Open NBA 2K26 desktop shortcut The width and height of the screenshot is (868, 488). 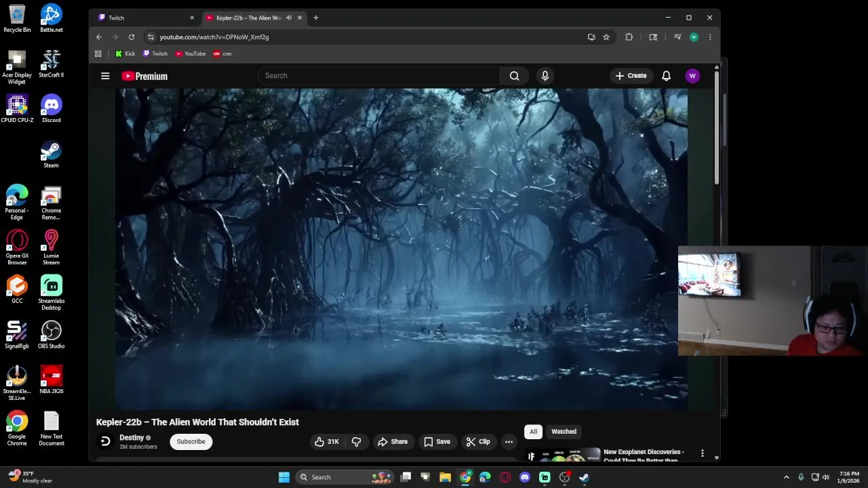point(51,380)
